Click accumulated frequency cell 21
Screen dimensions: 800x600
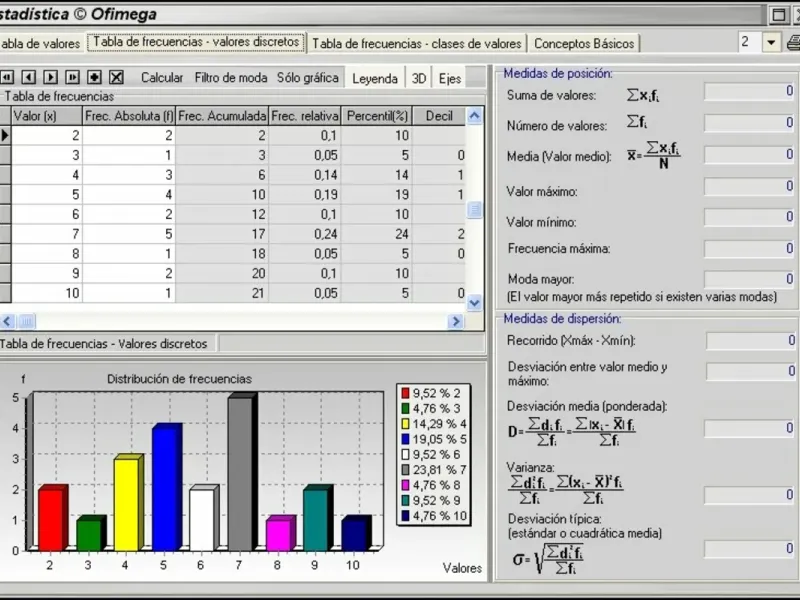tap(222, 293)
